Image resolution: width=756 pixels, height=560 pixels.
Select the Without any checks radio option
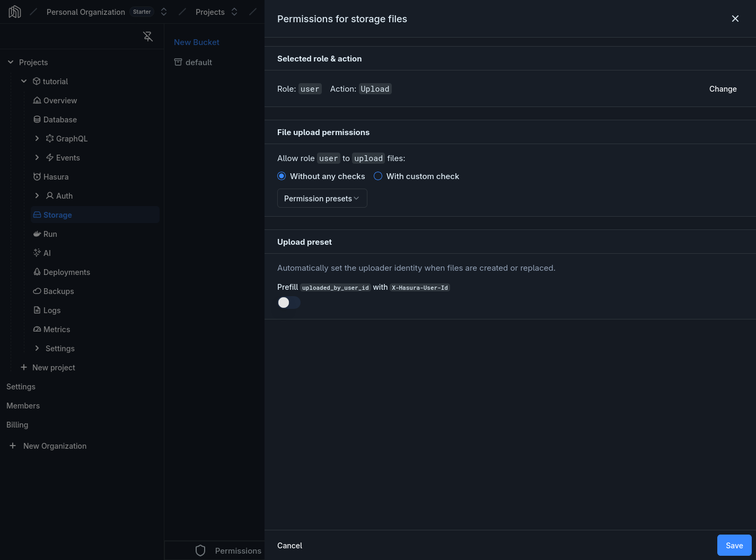(x=282, y=176)
